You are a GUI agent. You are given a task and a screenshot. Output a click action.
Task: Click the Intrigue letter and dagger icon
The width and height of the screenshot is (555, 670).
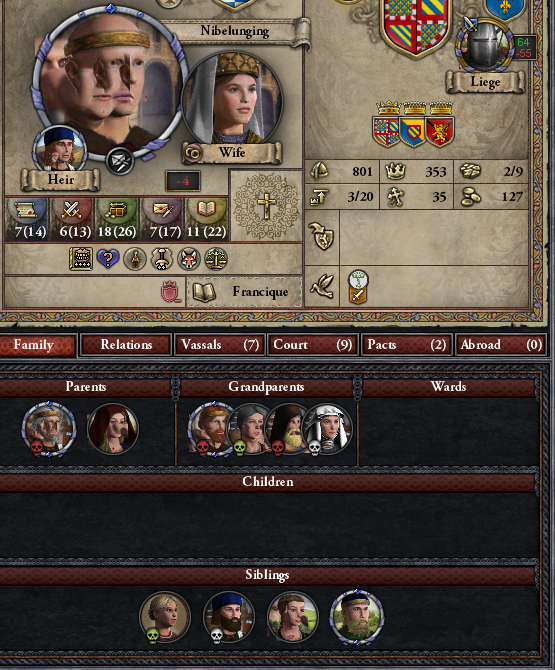tap(164, 210)
